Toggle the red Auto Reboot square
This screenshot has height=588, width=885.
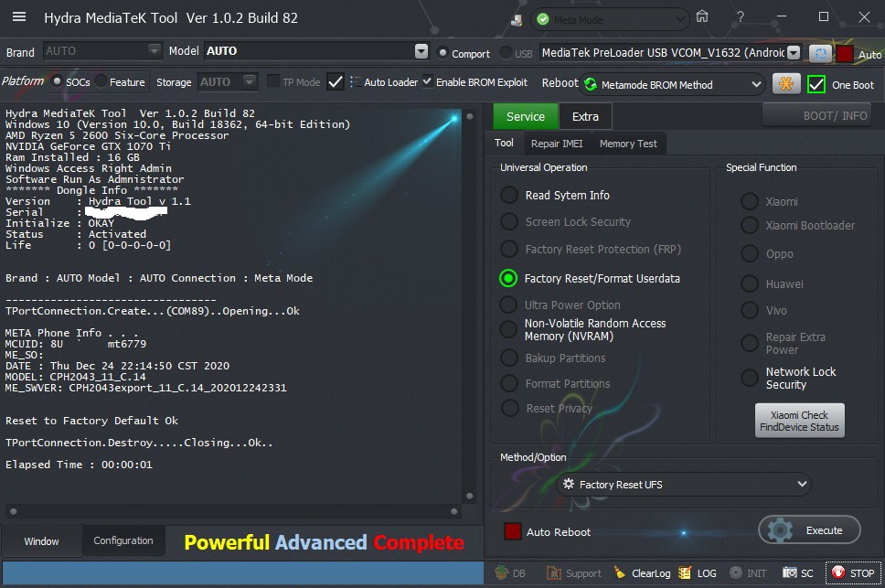tap(513, 531)
